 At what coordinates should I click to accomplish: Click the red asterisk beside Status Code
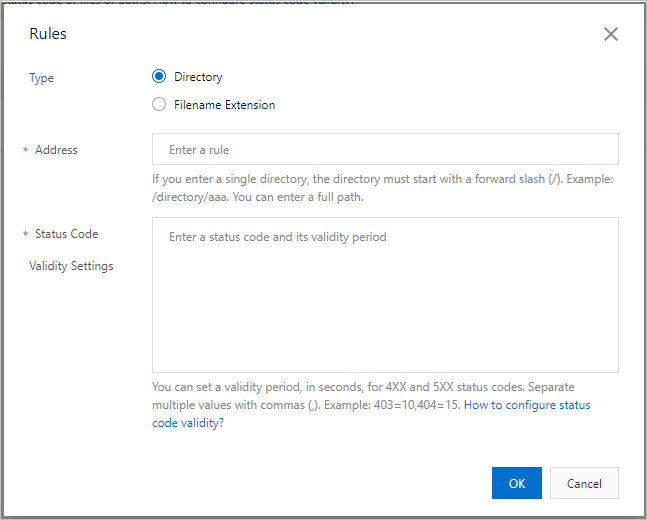25,235
